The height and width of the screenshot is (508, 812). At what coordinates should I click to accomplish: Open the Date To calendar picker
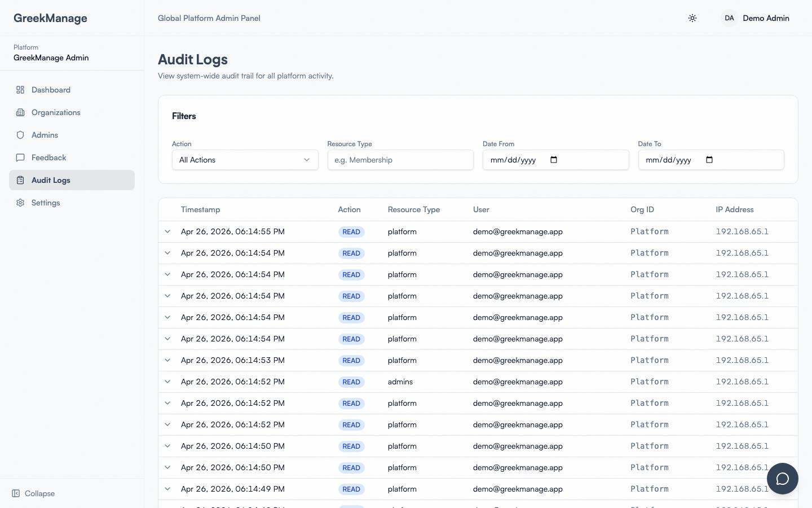point(709,160)
